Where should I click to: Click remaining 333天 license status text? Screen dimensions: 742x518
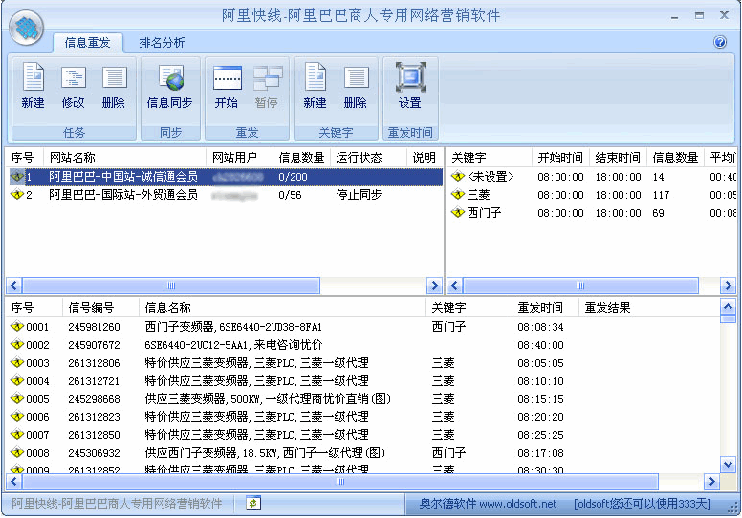[x=642, y=503]
